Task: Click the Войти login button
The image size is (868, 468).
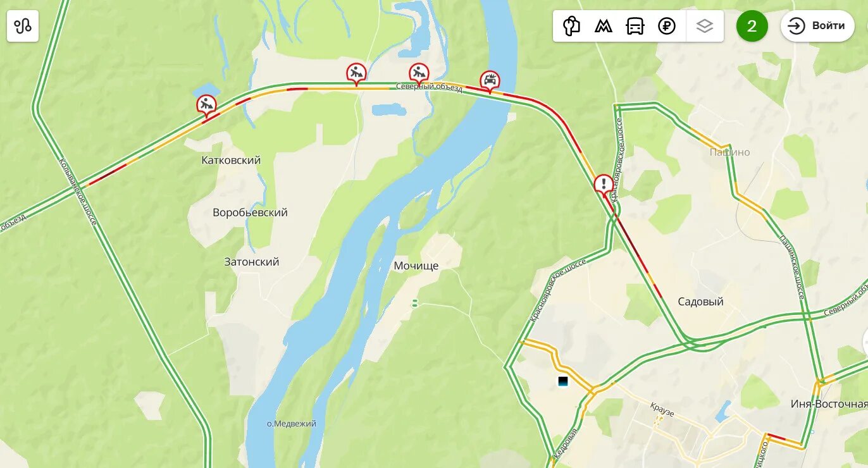Action: tap(817, 26)
